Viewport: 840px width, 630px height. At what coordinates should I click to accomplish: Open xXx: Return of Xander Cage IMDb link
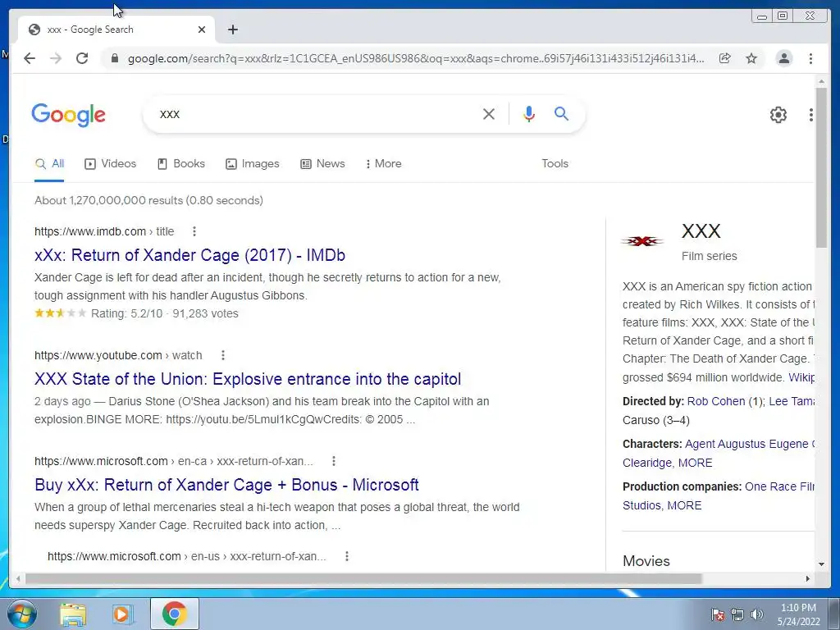pos(189,255)
